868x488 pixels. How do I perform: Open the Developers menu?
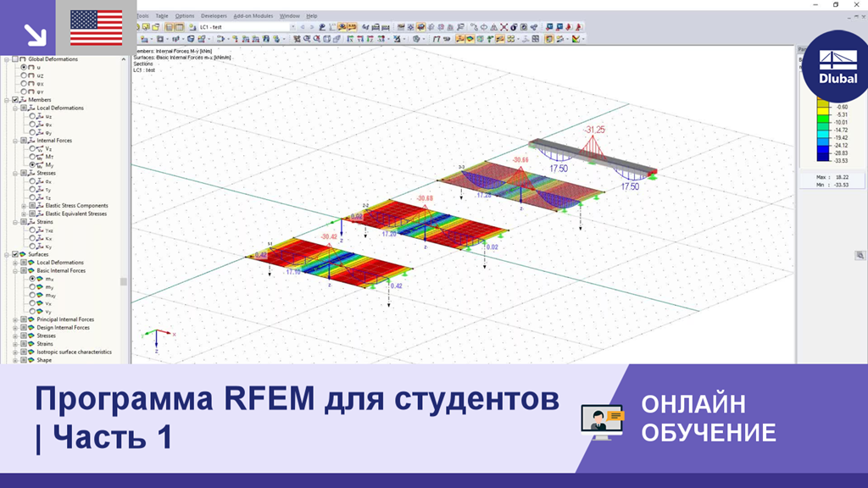(x=214, y=16)
